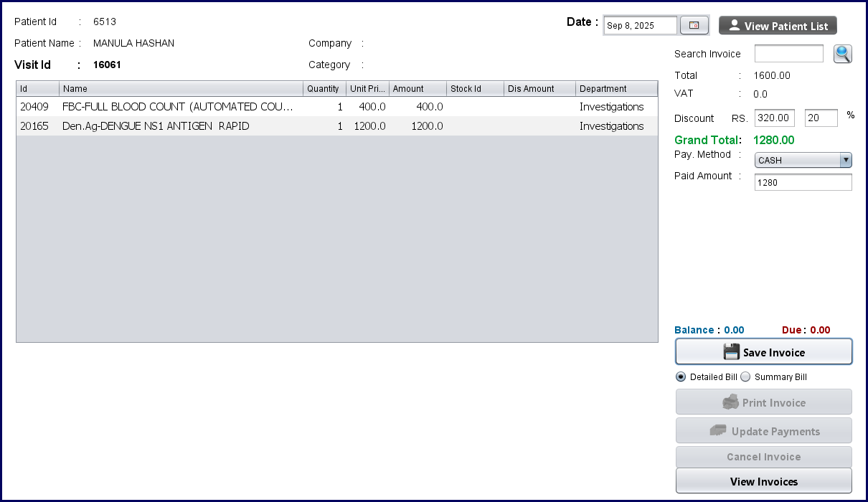Click the Quantity column header
This screenshot has height=502, width=868.
(x=324, y=89)
